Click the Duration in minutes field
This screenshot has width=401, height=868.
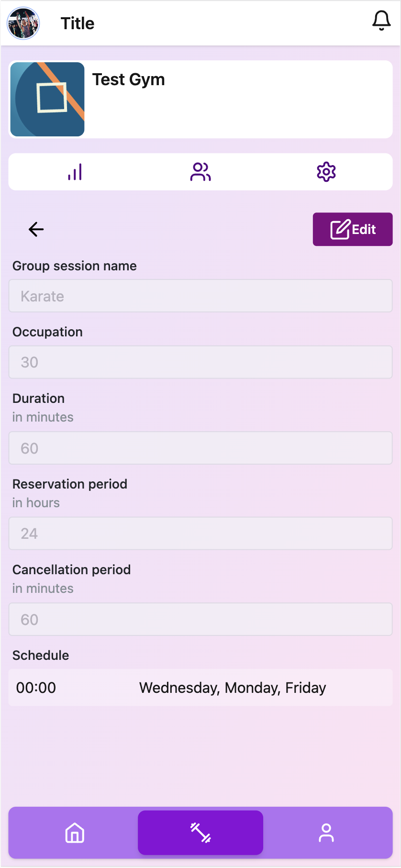pos(200,448)
